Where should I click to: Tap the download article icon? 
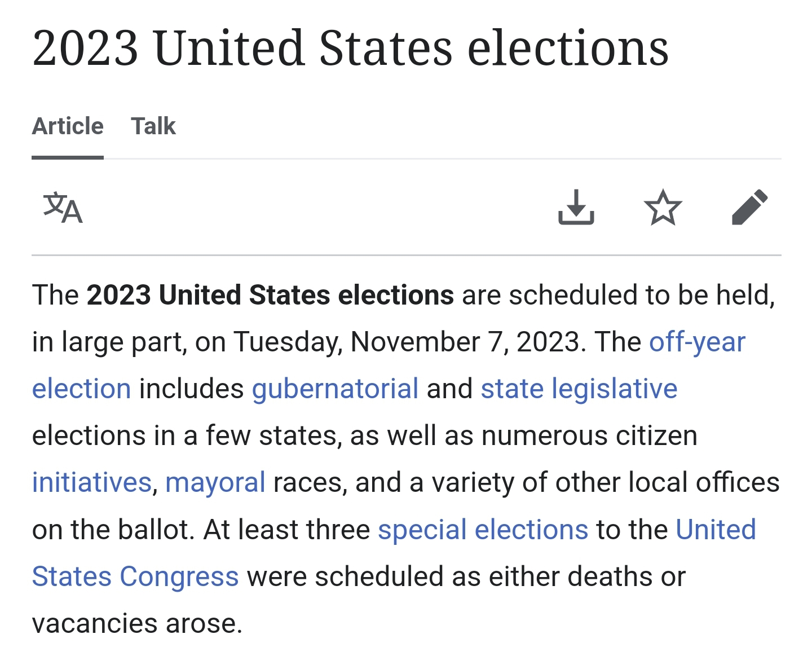pyautogui.click(x=576, y=208)
